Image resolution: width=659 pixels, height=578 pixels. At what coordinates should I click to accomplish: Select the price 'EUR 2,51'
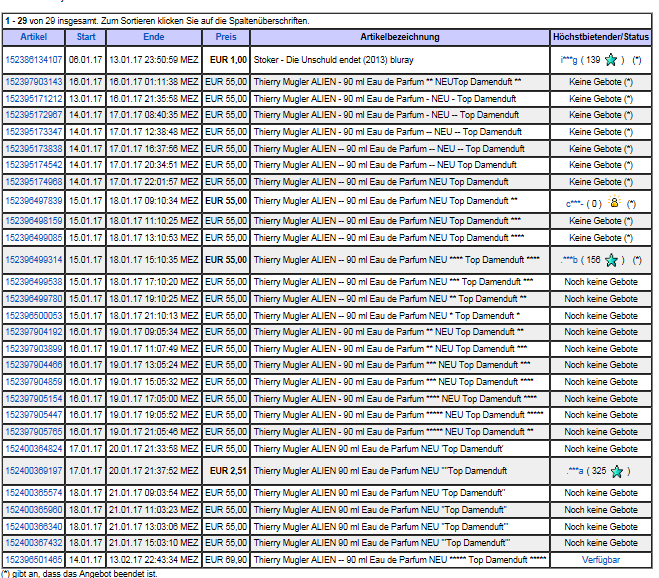tap(228, 471)
